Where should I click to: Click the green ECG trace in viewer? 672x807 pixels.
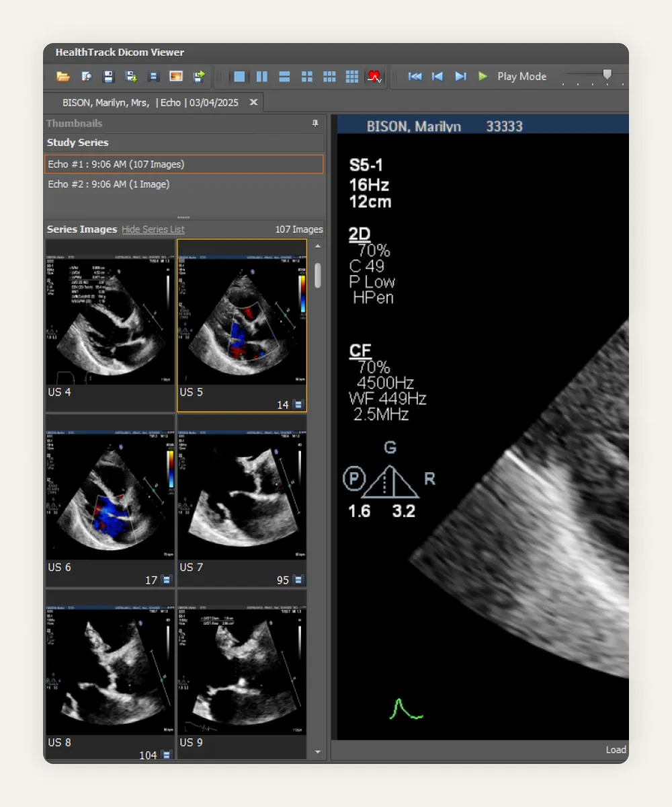point(407,709)
